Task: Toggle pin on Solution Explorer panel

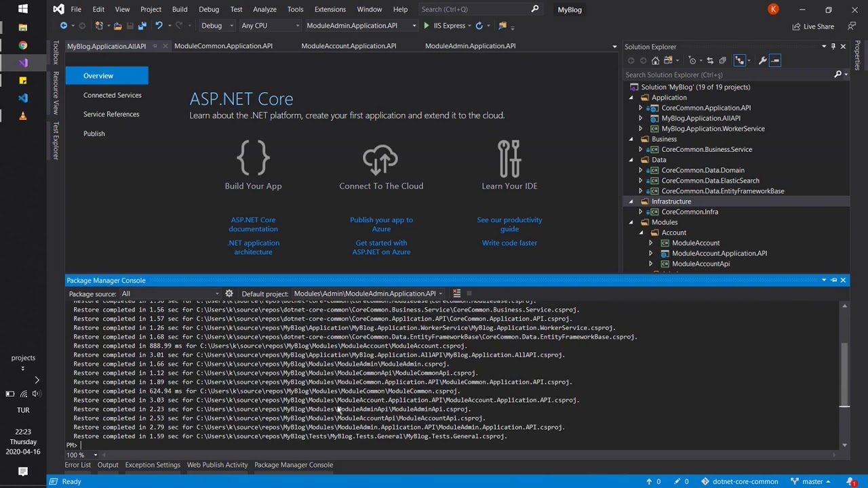Action: [x=833, y=47]
